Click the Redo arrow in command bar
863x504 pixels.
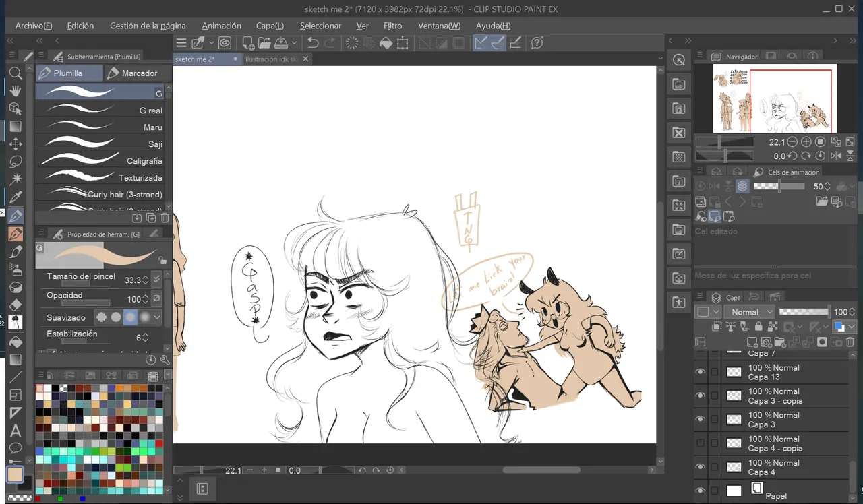tap(330, 43)
